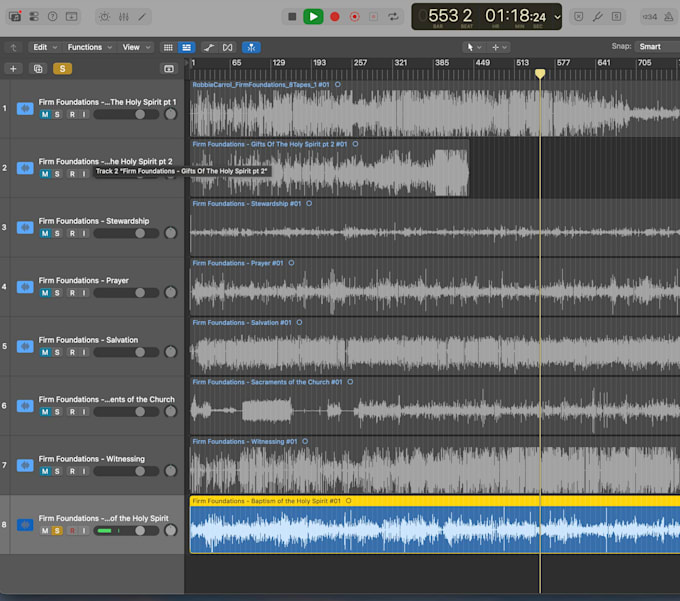Open the Mixer faders icon
This screenshot has width=680, height=601.
[124, 17]
